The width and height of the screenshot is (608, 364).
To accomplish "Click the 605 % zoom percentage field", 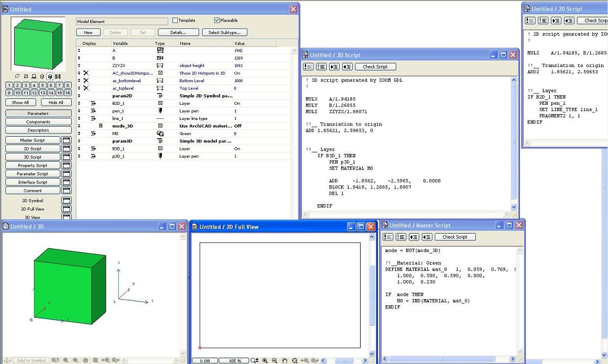I will 234,360.
